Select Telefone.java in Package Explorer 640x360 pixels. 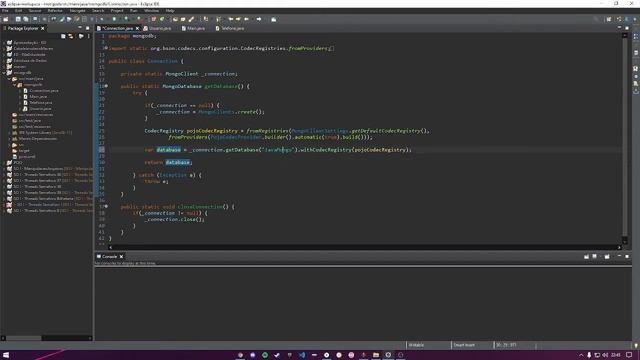coord(40,103)
